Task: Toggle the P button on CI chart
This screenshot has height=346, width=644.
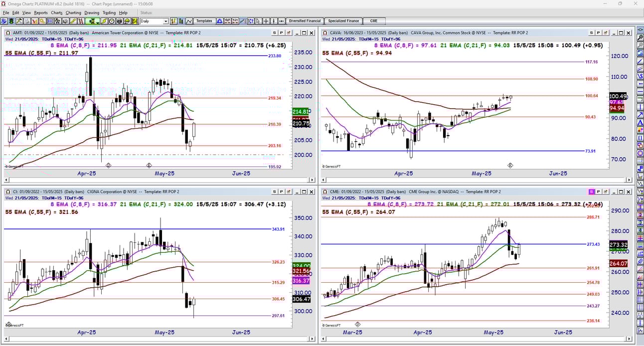Action: (281, 191)
